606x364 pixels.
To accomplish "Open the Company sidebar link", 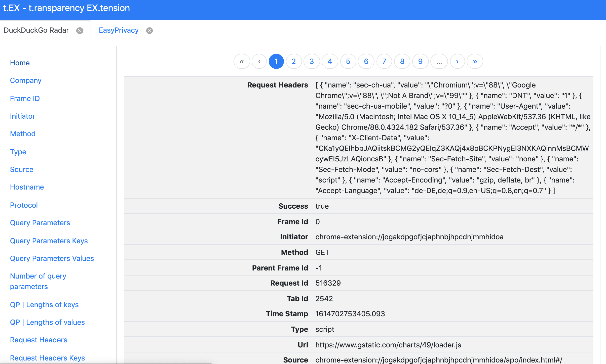I will [x=26, y=80].
